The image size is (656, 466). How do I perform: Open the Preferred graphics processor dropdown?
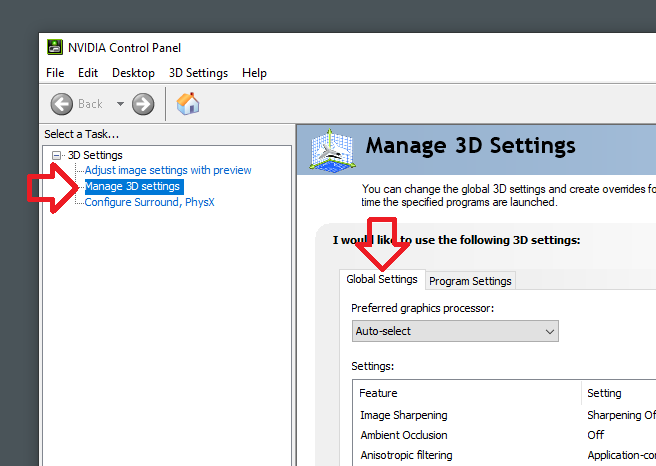pos(455,331)
